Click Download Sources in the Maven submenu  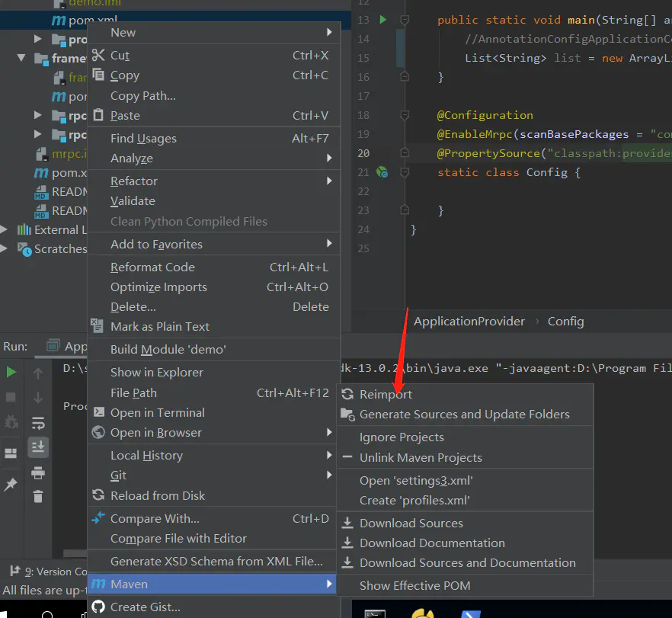pyautogui.click(x=411, y=524)
